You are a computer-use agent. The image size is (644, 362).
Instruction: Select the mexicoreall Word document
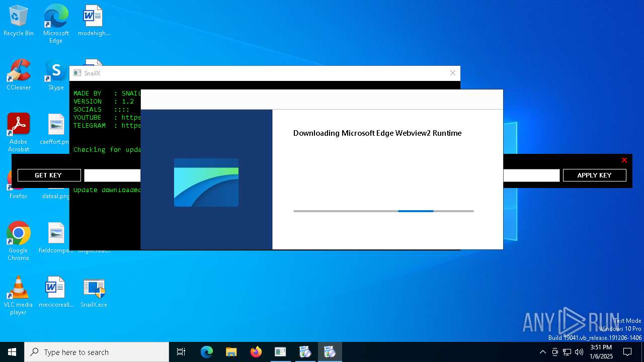pos(56,292)
